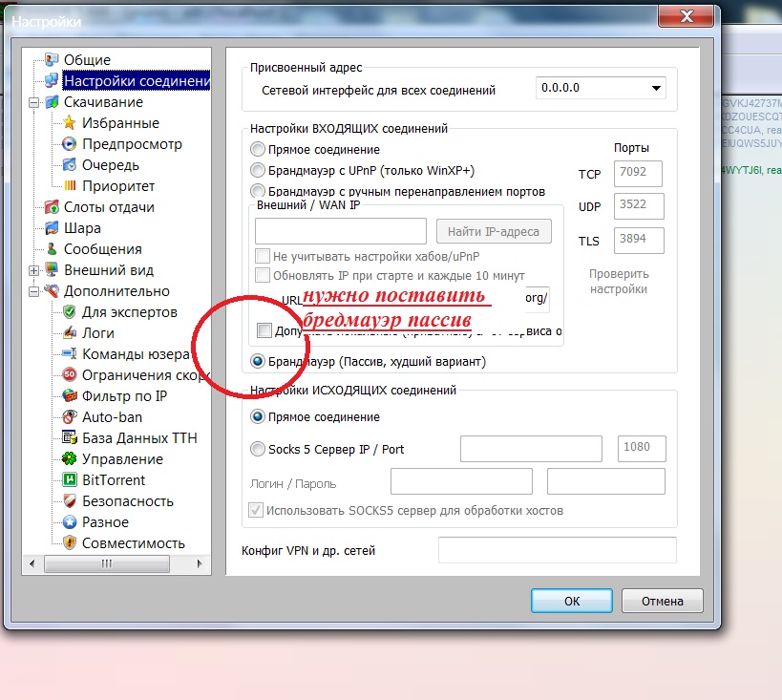
Task: Select Прямое соединение for incoming connections
Action: point(258,150)
